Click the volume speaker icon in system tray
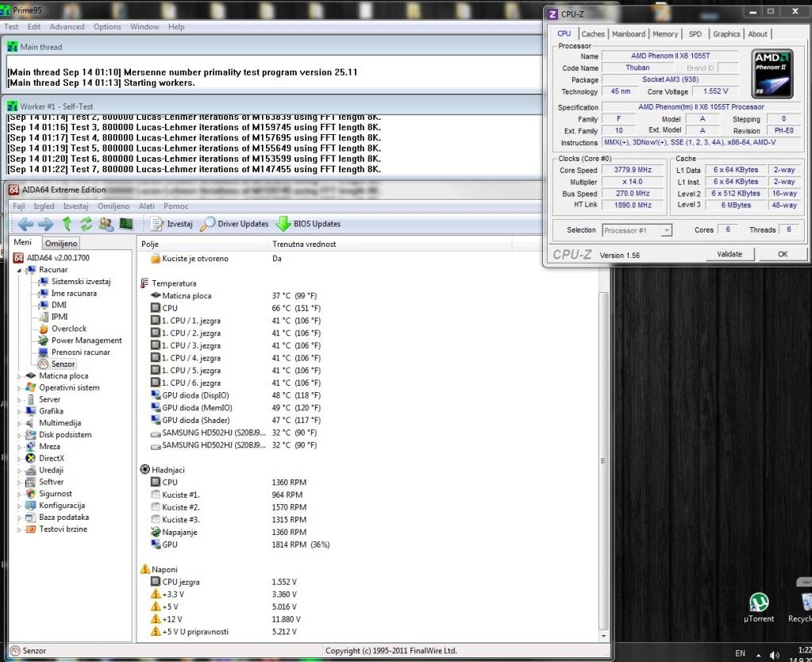The height and width of the screenshot is (662, 812). (775, 655)
